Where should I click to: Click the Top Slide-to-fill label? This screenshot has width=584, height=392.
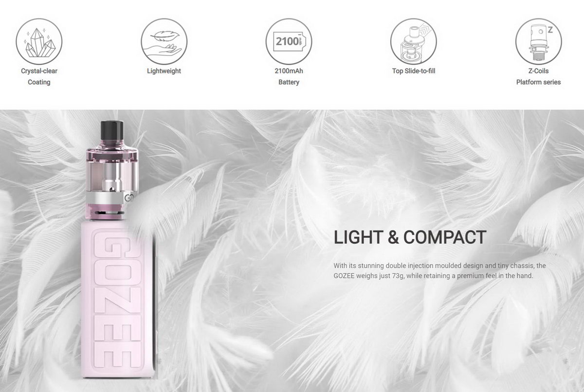413,71
